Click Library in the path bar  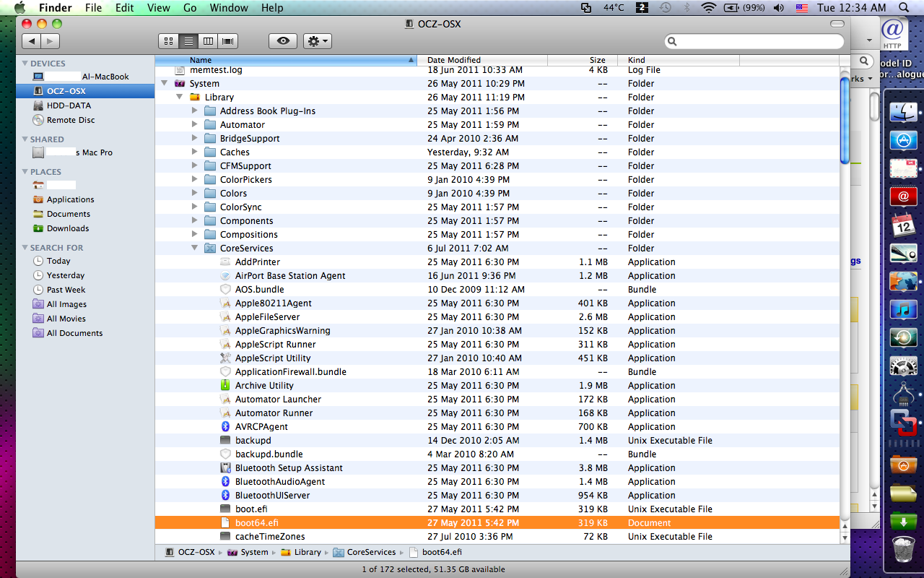300,552
